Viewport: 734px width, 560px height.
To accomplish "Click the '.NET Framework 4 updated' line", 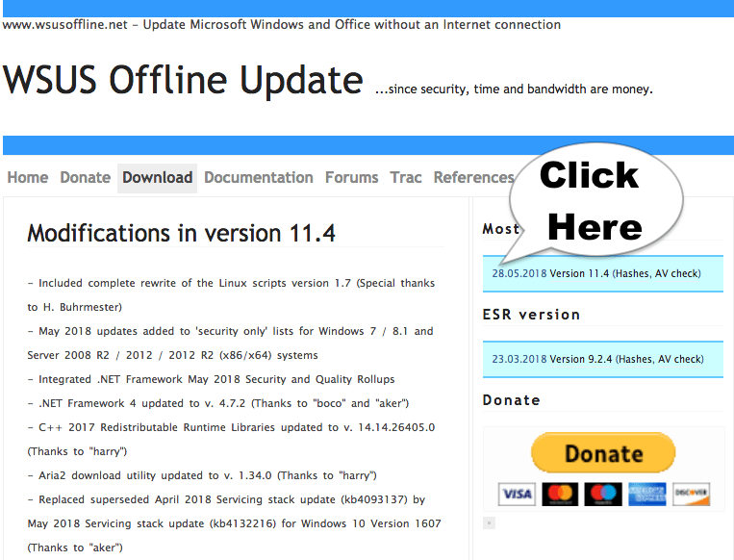I will [x=218, y=403].
